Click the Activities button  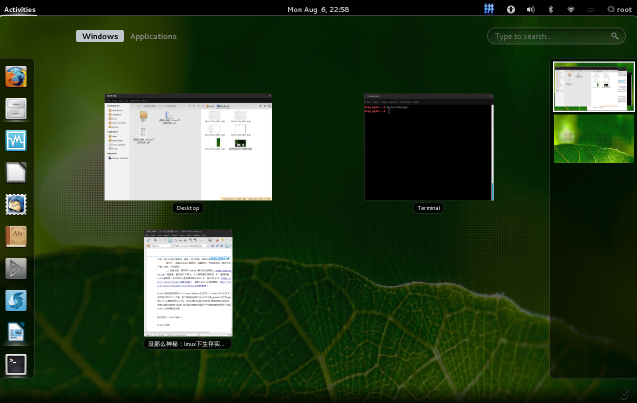click(20, 9)
